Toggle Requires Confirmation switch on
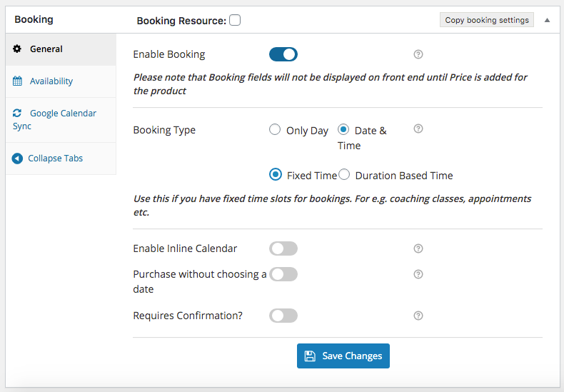This screenshot has width=564, height=392. click(283, 316)
